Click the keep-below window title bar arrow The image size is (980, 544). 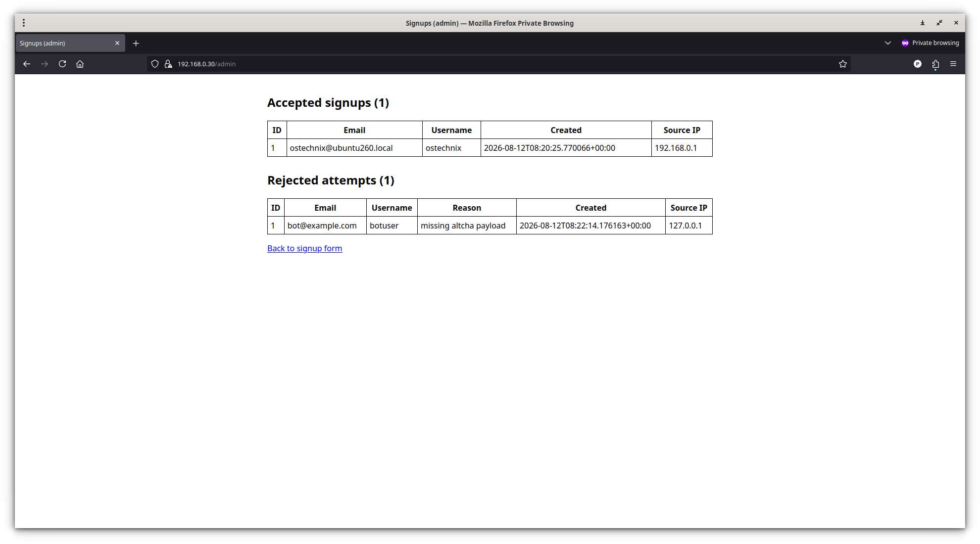[x=923, y=23]
